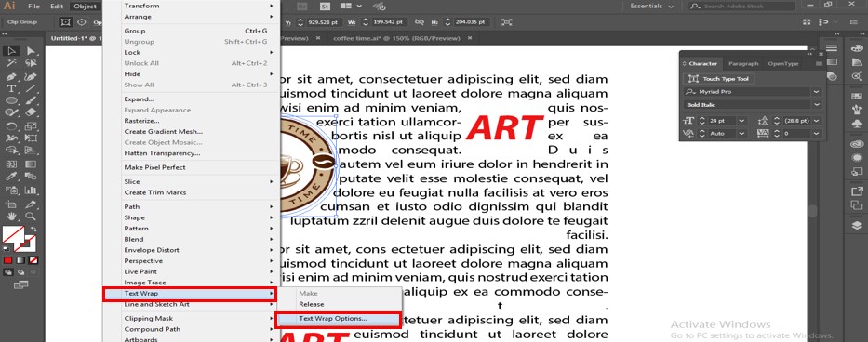The height and width of the screenshot is (342, 868).
Task: Select the Line Segment tool
Action: click(x=31, y=89)
